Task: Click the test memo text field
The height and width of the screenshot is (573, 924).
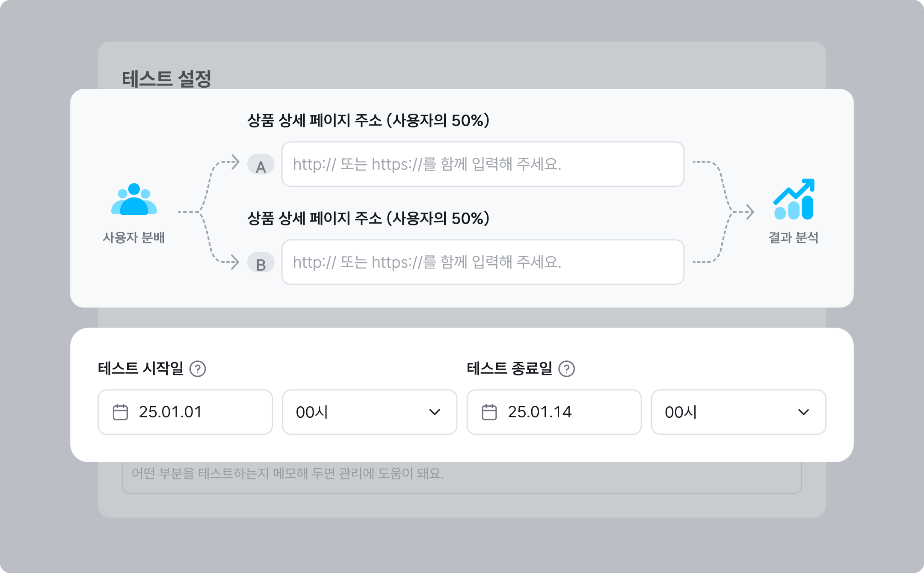Action: click(461, 476)
